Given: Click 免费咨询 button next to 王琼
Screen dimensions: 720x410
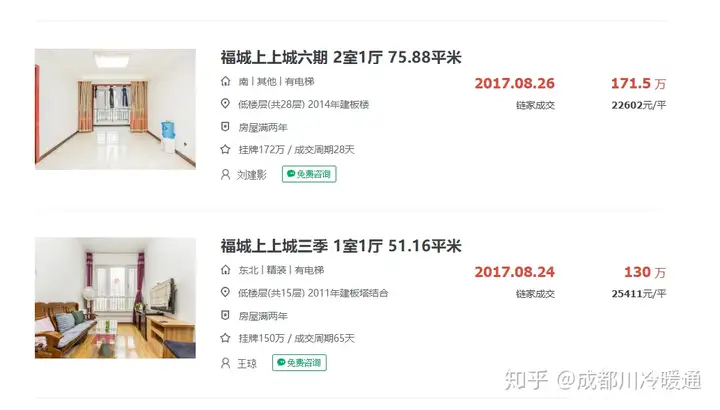Looking at the screenshot, I should (x=299, y=363).
